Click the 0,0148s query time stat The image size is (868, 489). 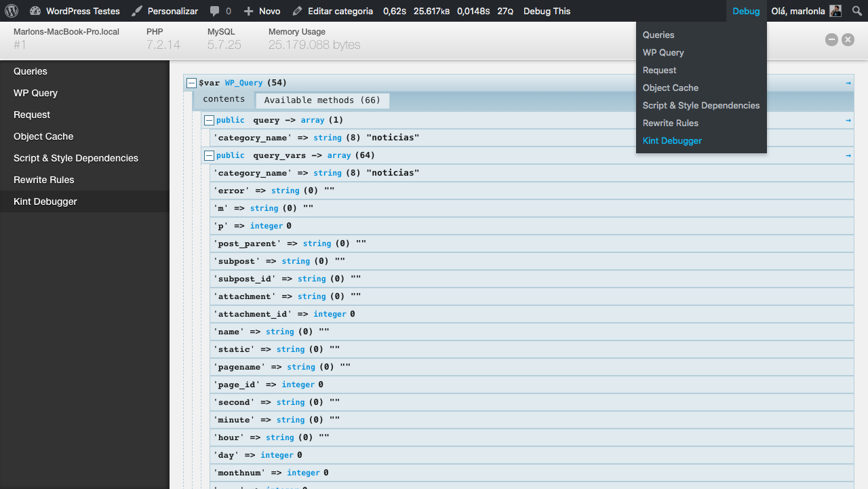click(473, 11)
